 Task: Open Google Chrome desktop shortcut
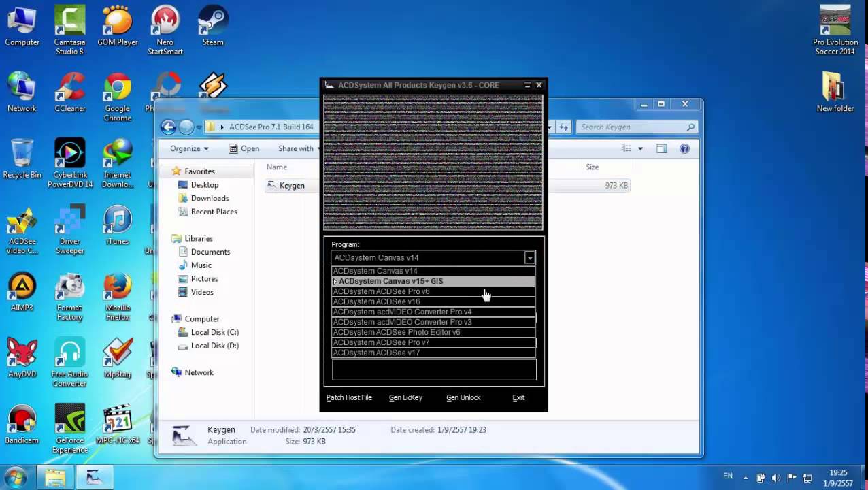pos(117,97)
